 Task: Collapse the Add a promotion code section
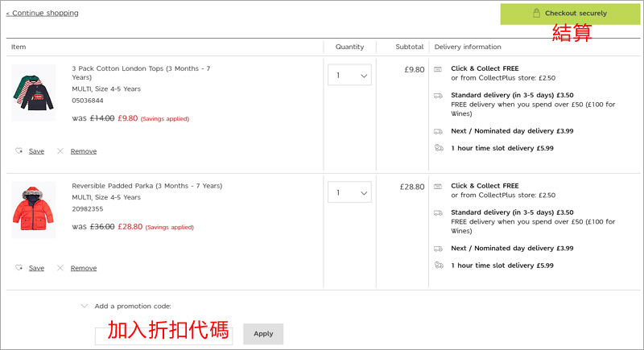[85, 306]
